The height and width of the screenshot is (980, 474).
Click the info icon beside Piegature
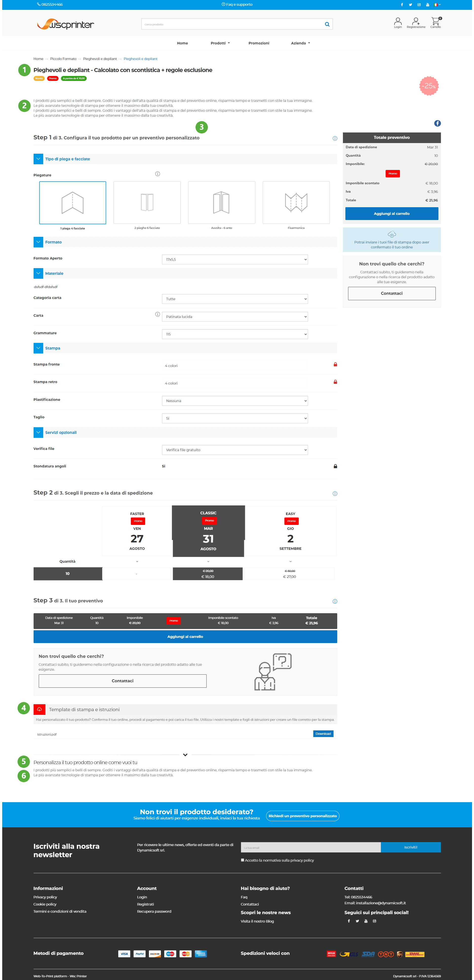(x=157, y=174)
